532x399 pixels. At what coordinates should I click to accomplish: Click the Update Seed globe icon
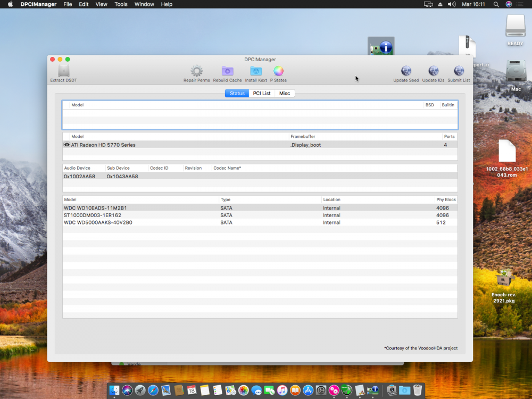(x=406, y=71)
